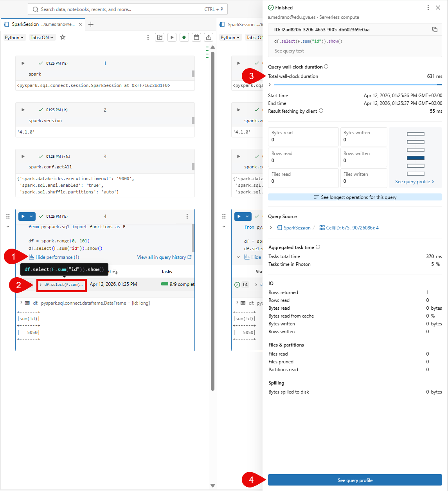Screen dimensions: 448x491
Task: Click See longest operations for this query
Action: coord(355,197)
